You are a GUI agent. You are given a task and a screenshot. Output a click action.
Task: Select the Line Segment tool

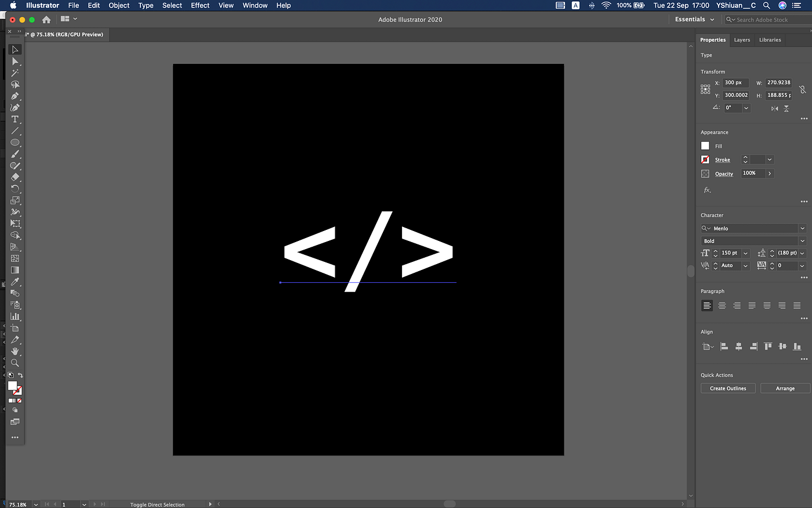(15, 131)
